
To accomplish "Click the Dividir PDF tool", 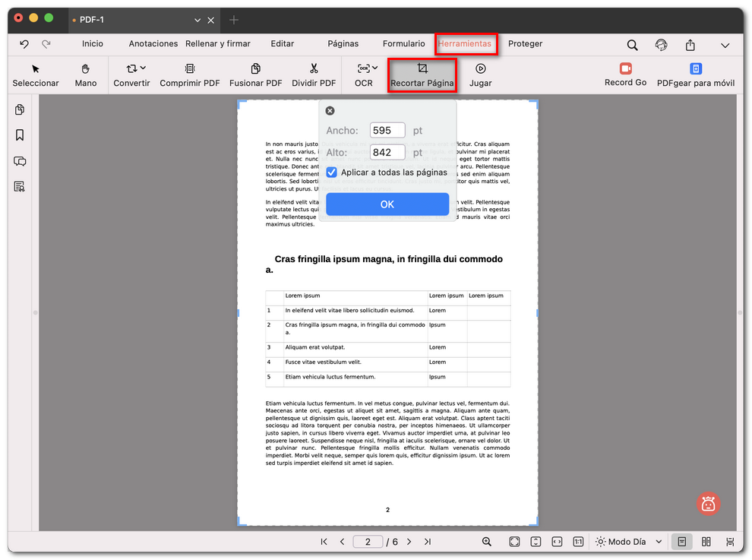I will (x=314, y=74).
